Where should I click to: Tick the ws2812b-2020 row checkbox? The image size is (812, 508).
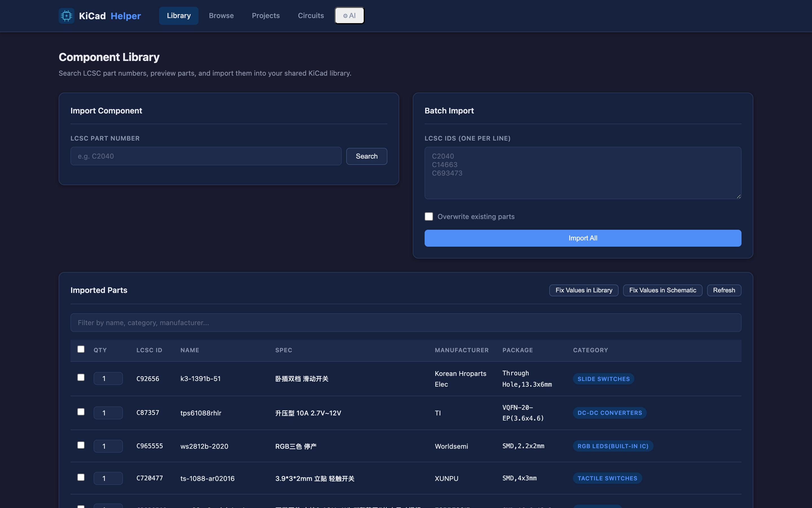pyautogui.click(x=81, y=445)
